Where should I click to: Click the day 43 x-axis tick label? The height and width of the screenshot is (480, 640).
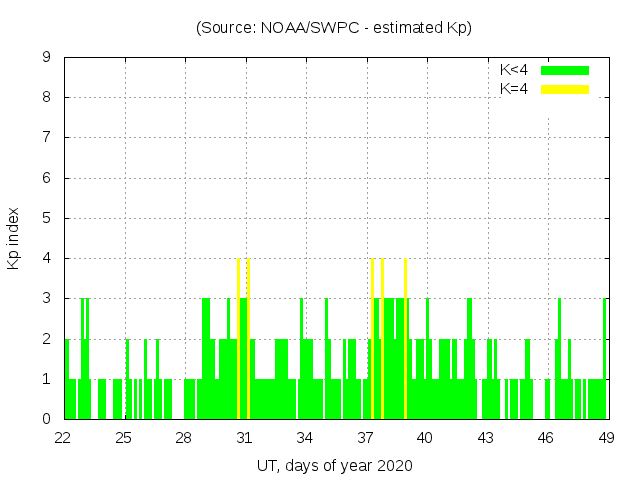(485, 438)
